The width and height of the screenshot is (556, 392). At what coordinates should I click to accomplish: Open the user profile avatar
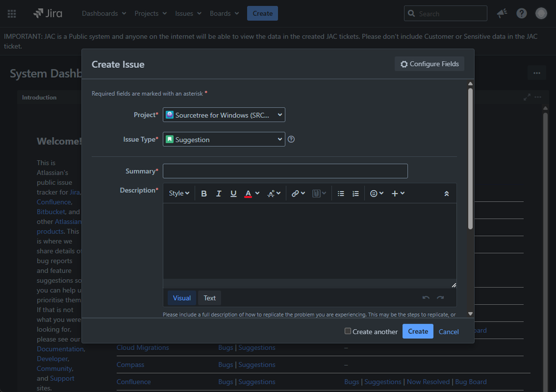pos(541,13)
